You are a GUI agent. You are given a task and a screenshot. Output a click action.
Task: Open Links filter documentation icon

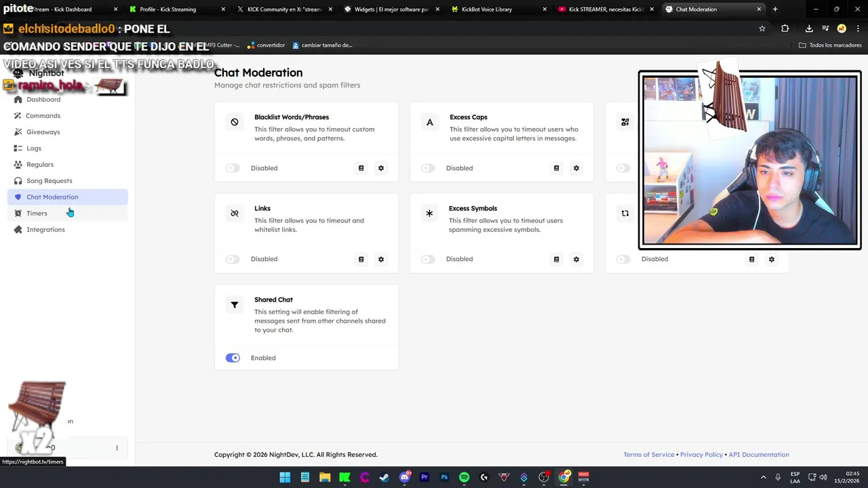361,259
